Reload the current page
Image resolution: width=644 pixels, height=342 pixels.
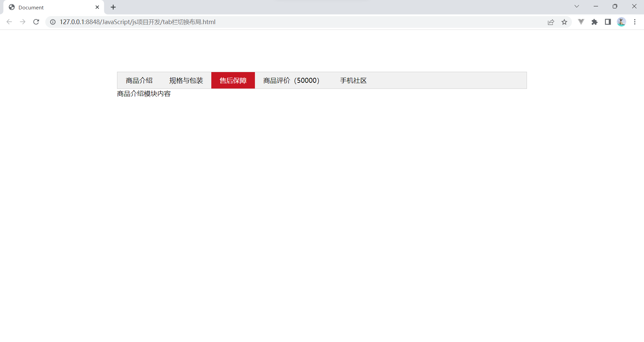coord(36,22)
